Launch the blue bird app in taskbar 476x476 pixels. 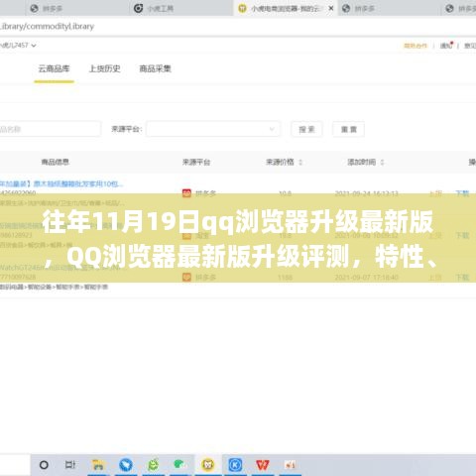[126, 465]
